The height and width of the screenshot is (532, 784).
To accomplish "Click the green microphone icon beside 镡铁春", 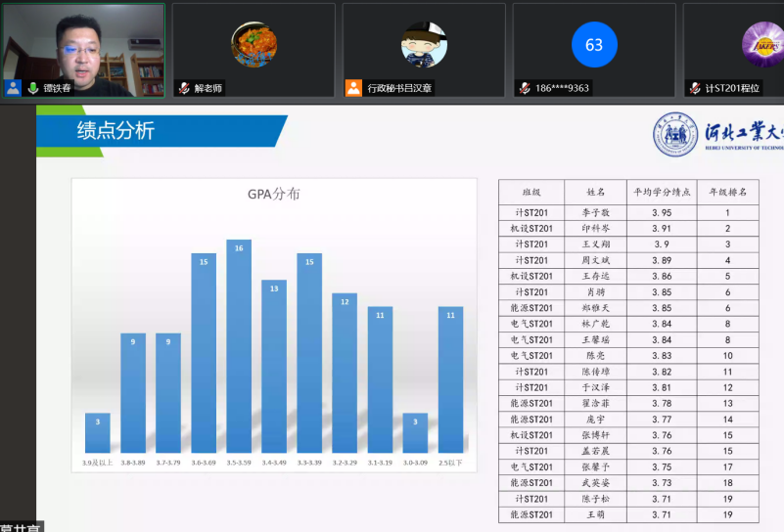I will tap(33, 88).
